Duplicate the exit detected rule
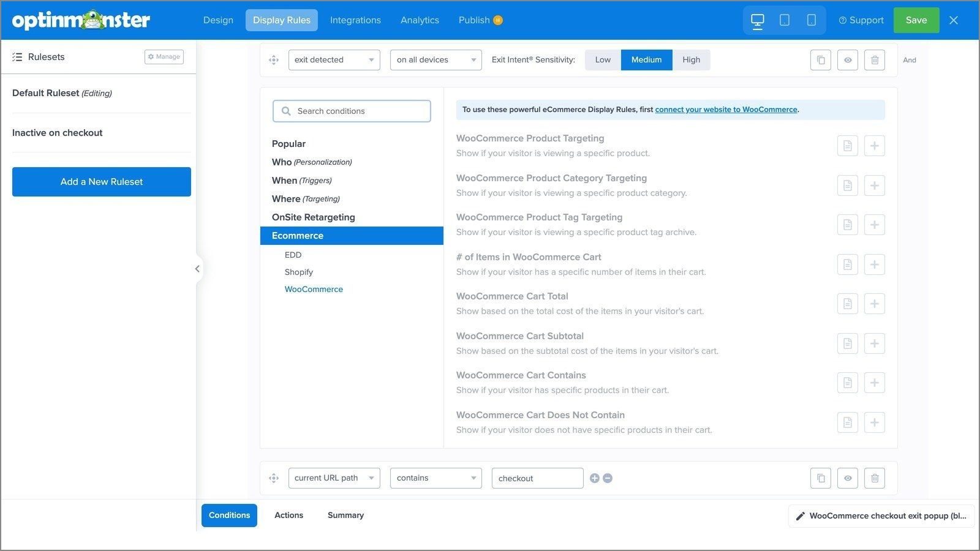The width and height of the screenshot is (980, 551). tap(821, 60)
